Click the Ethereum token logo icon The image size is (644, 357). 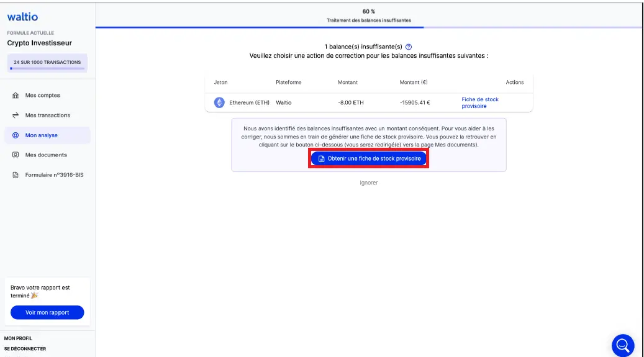click(219, 102)
